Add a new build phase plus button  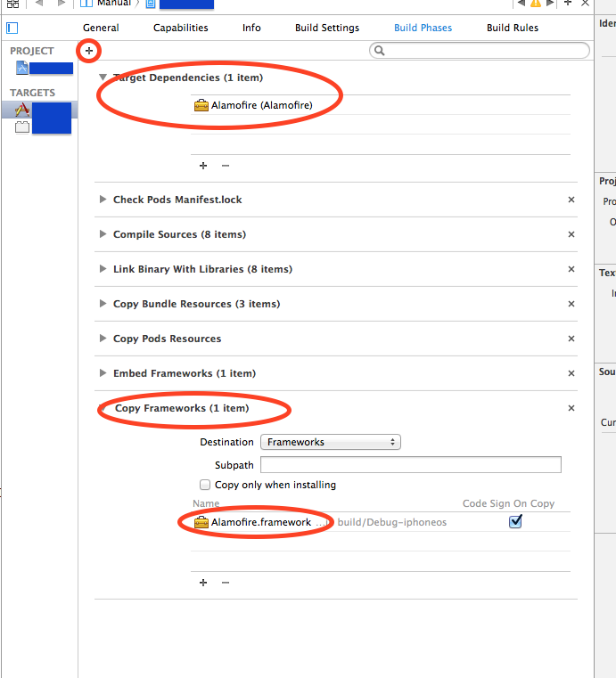(x=88, y=51)
